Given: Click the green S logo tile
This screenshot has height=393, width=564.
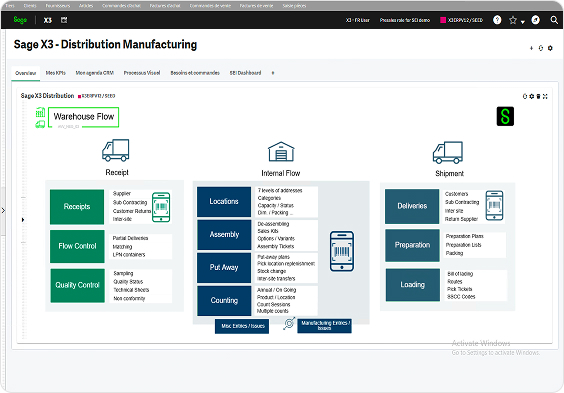Looking at the screenshot, I should 505,116.
